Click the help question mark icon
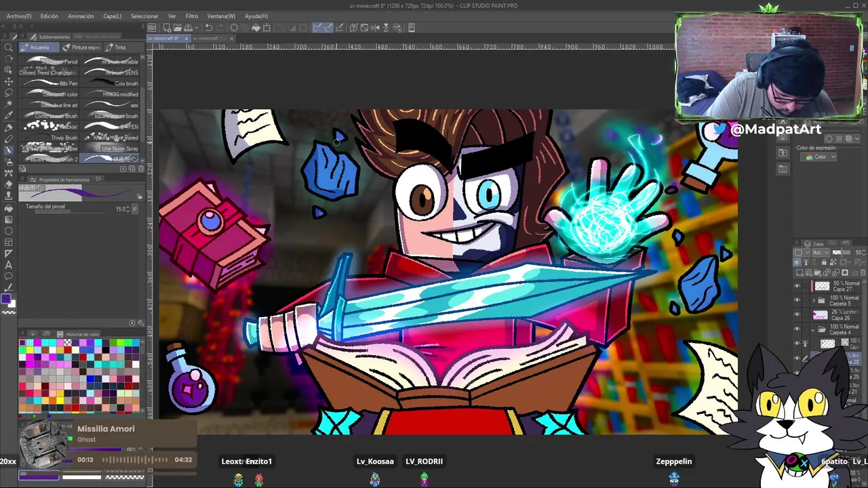This screenshot has width=868, height=488. coord(353,28)
